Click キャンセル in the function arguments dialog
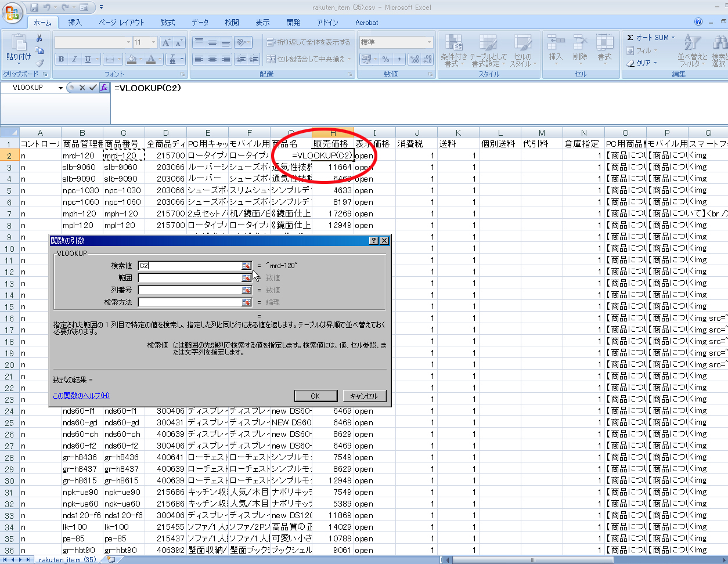Image resolution: width=728 pixels, height=564 pixels. point(364,396)
